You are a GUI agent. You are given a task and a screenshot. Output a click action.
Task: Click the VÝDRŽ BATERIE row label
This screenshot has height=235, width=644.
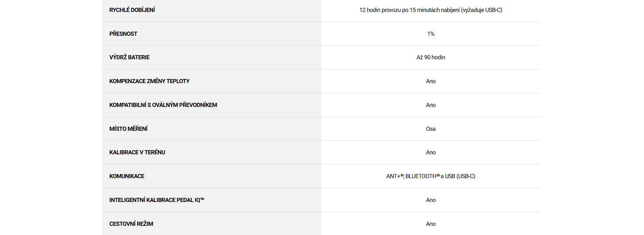(129, 57)
